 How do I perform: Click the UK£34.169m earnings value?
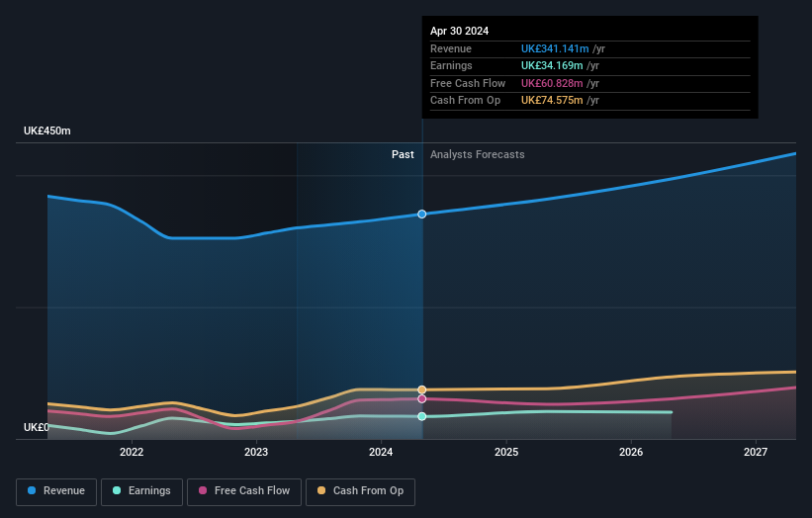552,65
